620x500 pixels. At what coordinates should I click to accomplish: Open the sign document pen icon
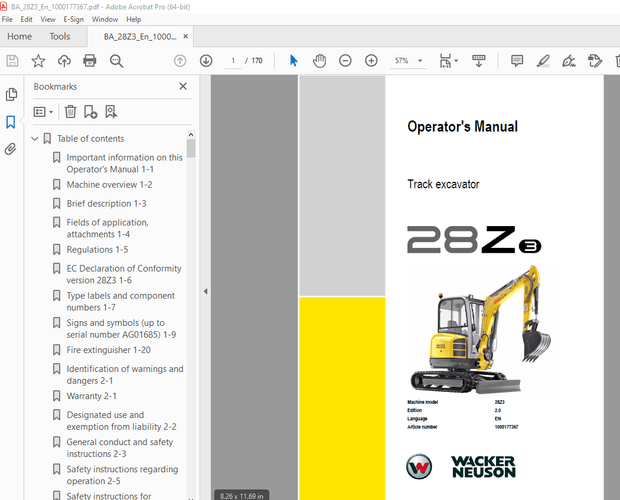click(569, 61)
